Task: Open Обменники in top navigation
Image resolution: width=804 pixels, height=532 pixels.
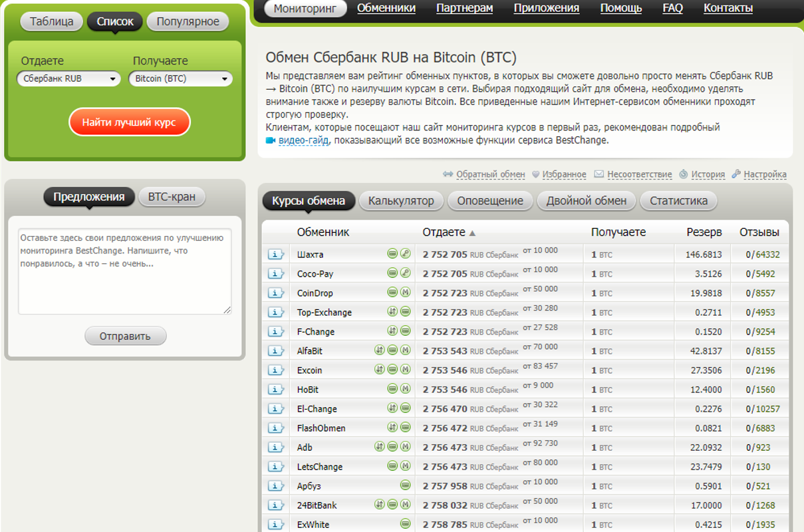Action: coord(386,8)
